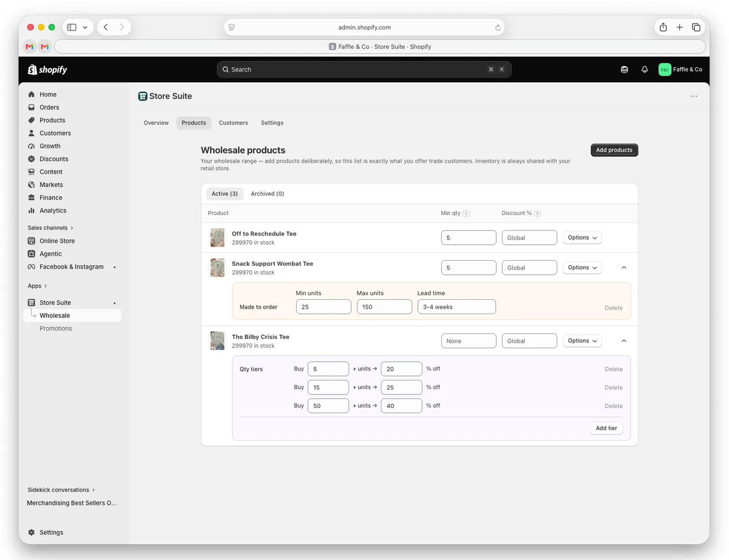
Task: Reload the page with refresh icon
Action: 498,28
